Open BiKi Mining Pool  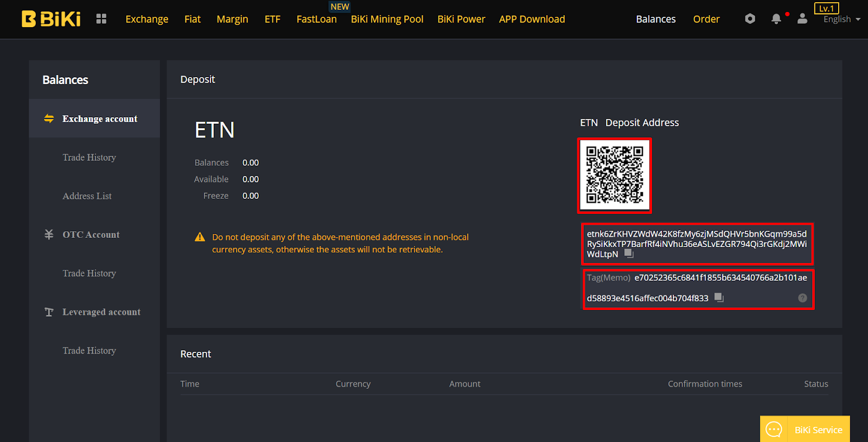click(x=387, y=20)
